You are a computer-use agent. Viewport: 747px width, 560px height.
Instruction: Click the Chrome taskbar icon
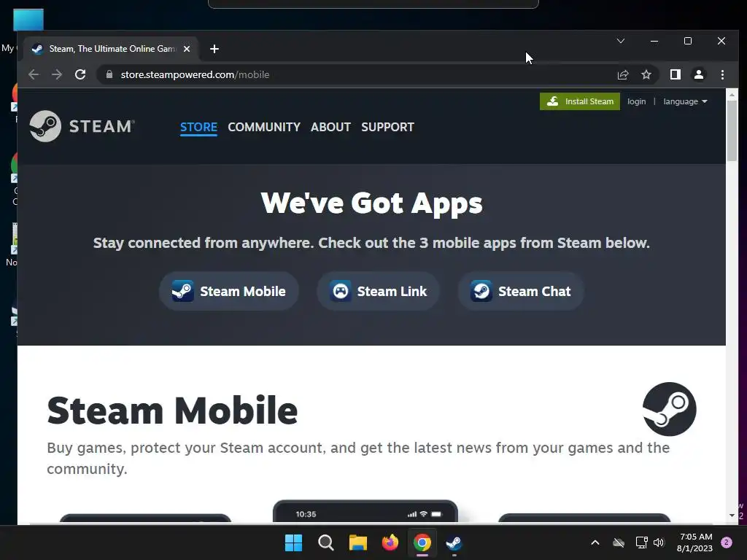coord(422,542)
